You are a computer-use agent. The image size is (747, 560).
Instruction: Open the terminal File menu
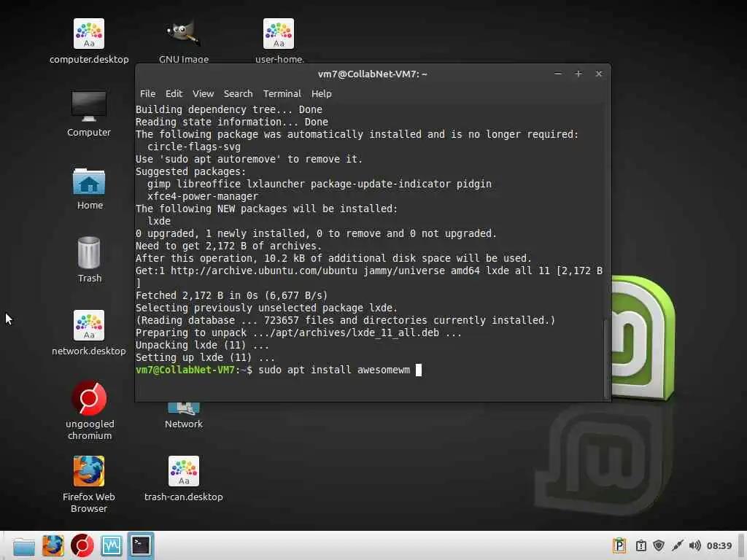(147, 94)
